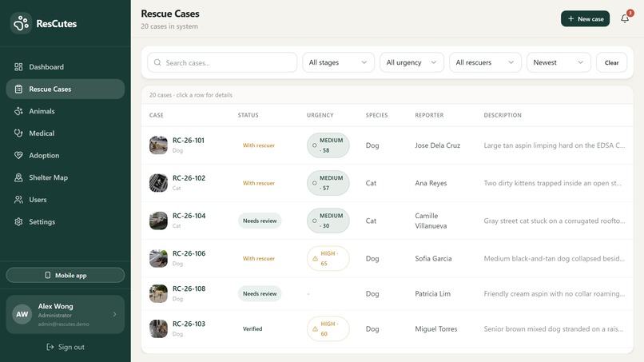Screen dimensions: 644x362
Task: Click case ID RC-26-104
Action: pyautogui.click(x=189, y=216)
